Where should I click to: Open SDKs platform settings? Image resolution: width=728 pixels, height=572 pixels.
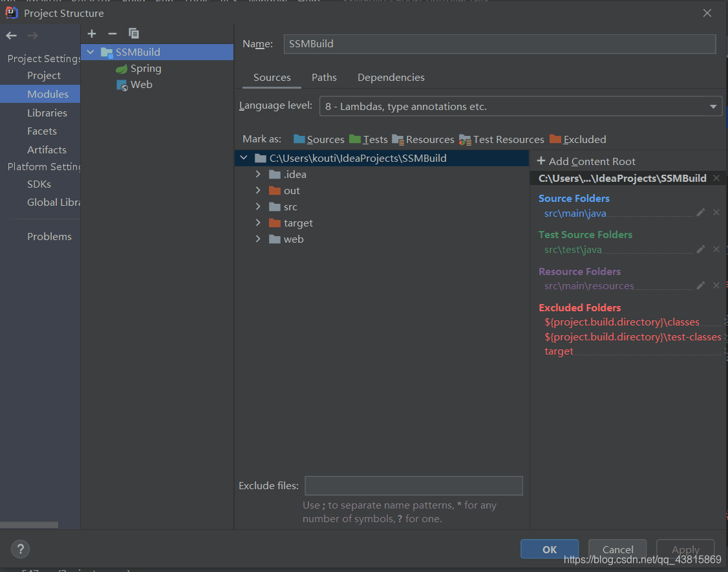click(x=39, y=184)
